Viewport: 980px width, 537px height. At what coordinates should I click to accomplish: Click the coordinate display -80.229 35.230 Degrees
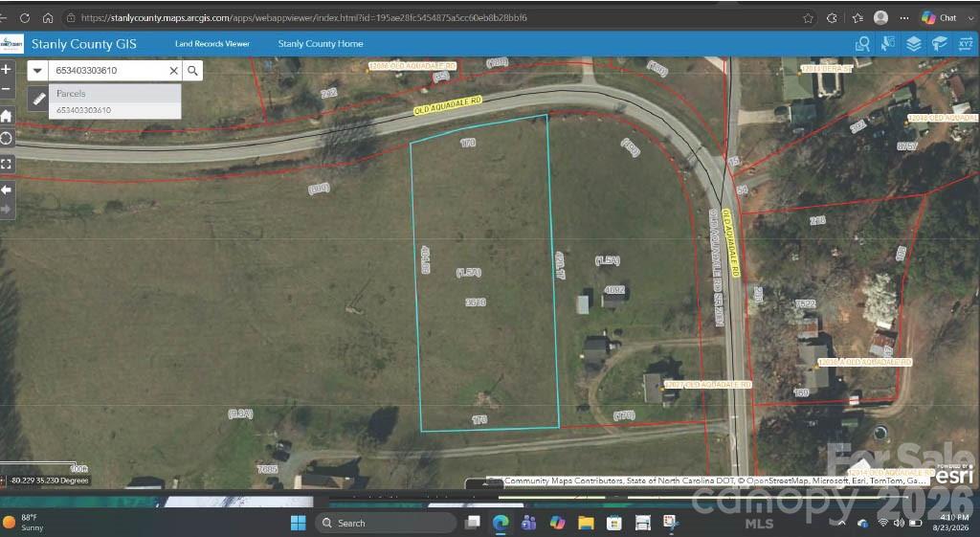tap(50, 481)
